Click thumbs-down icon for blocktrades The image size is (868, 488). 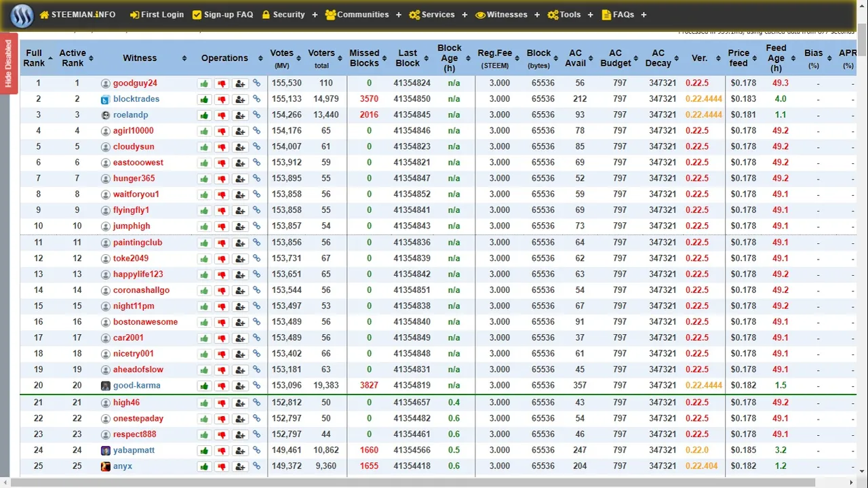[222, 100]
